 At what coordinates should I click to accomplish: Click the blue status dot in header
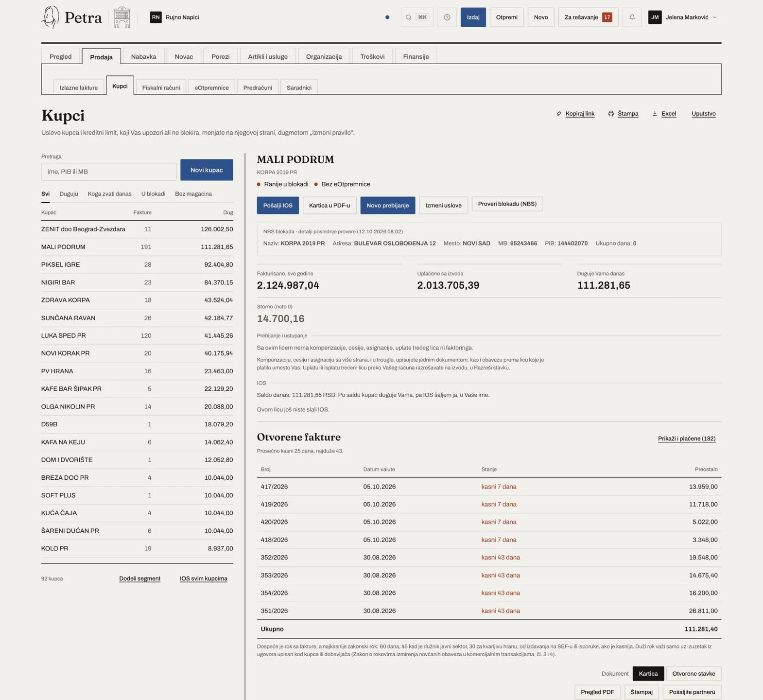(387, 17)
